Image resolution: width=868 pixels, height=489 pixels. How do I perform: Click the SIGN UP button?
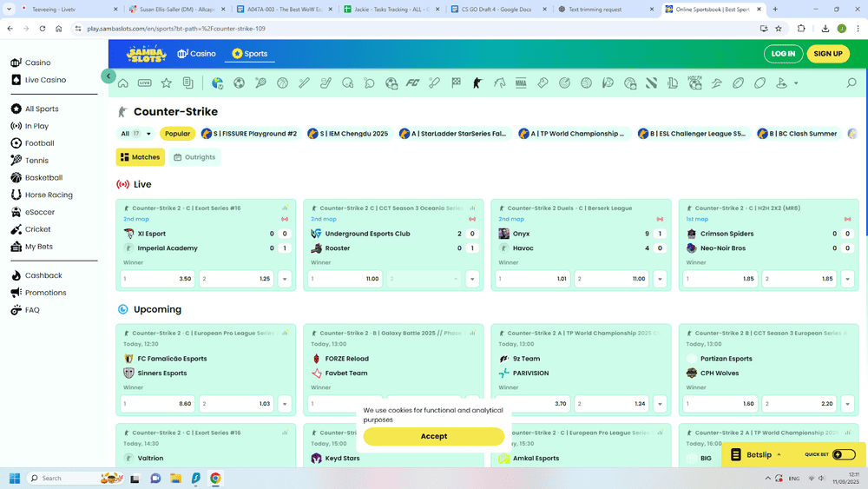point(827,54)
